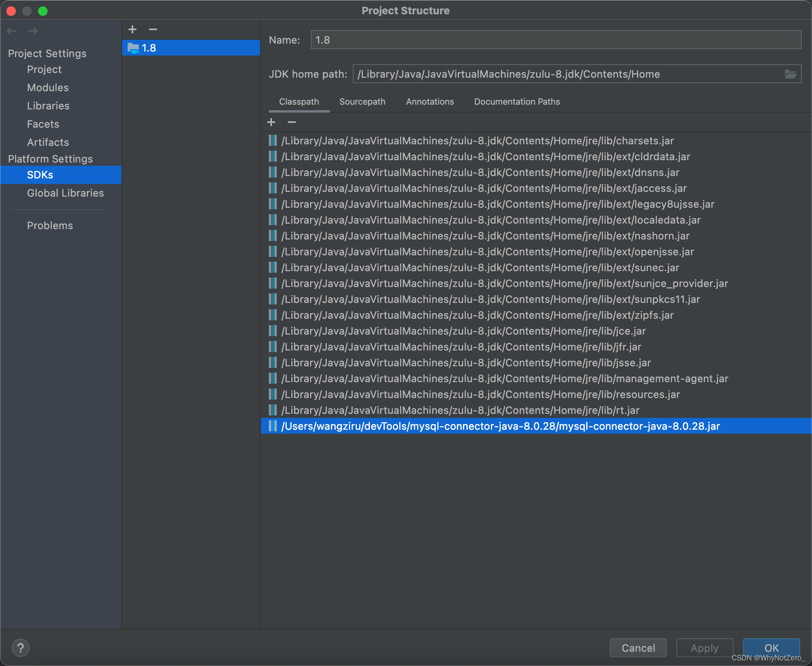Screen dimensions: 812x666
Task: Add a classpath entry with the plus icon
Action: pos(271,122)
